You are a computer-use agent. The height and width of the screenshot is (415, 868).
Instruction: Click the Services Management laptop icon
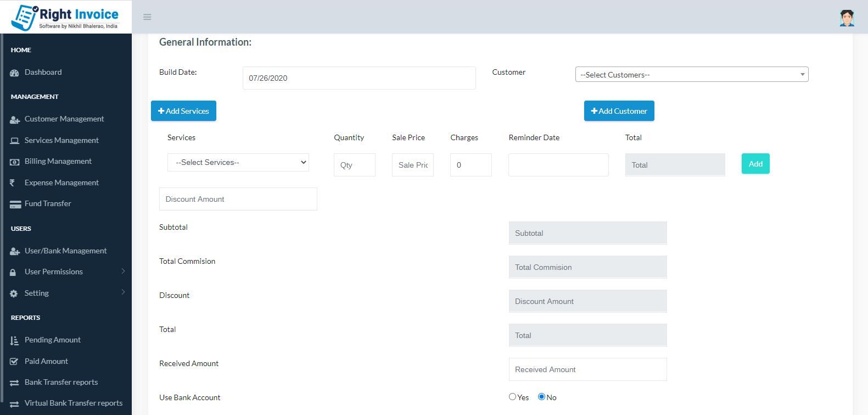[x=15, y=141]
